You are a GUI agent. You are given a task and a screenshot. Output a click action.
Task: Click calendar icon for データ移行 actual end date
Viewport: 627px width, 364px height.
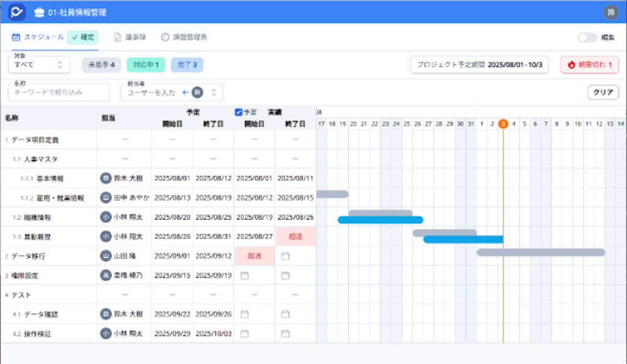coord(285,256)
